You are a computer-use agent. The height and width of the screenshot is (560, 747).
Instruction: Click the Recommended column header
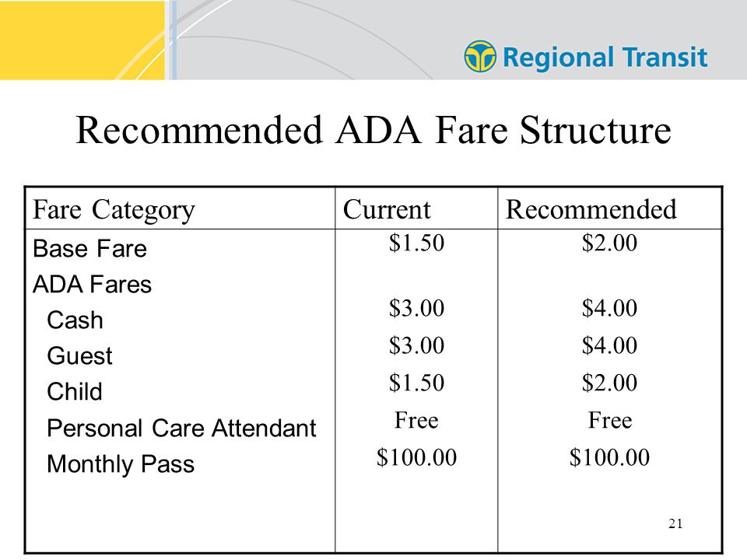591,209
